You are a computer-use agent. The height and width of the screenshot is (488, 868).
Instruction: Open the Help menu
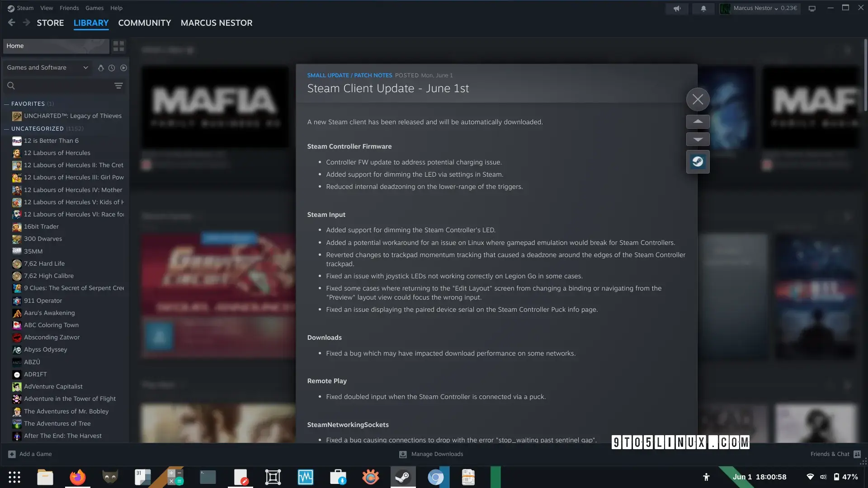(116, 8)
